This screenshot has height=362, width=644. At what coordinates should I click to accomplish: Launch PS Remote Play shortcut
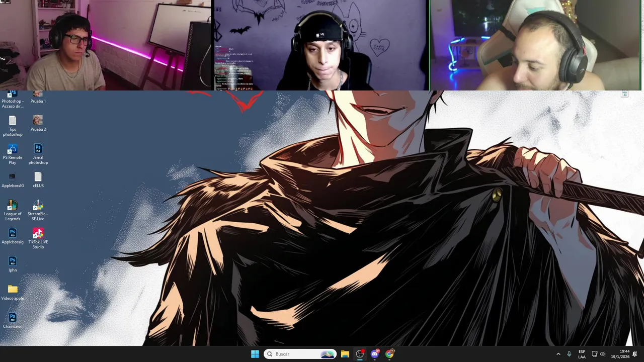pos(13,154)
